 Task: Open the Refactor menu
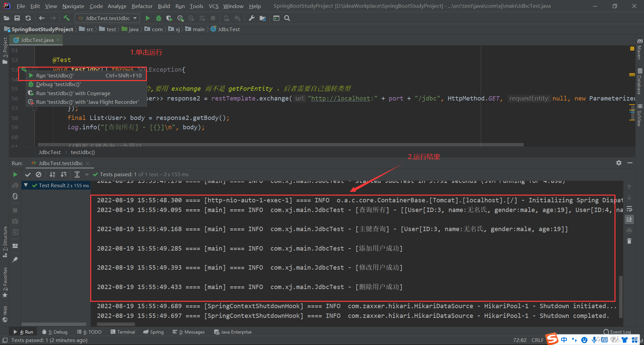click(142, 6)
